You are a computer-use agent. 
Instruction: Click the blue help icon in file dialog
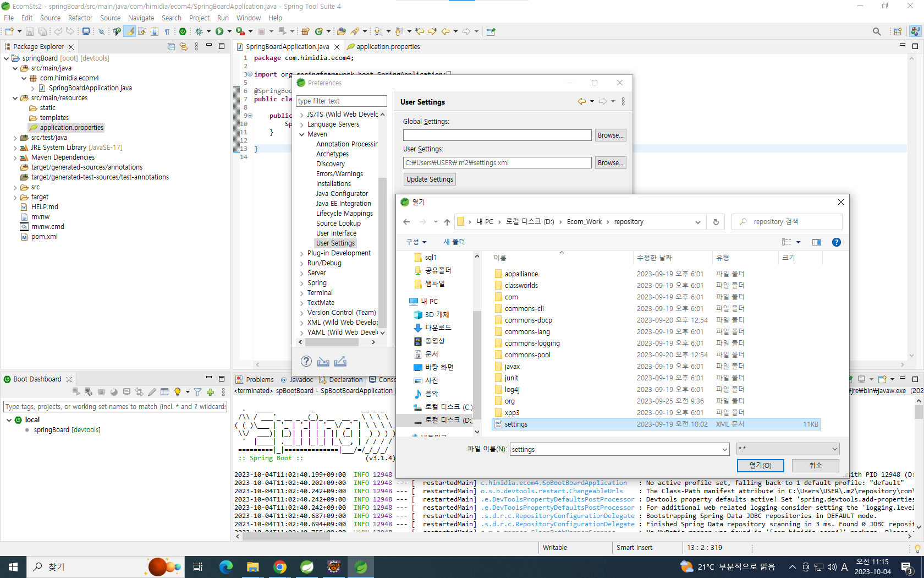pos(836,242)
